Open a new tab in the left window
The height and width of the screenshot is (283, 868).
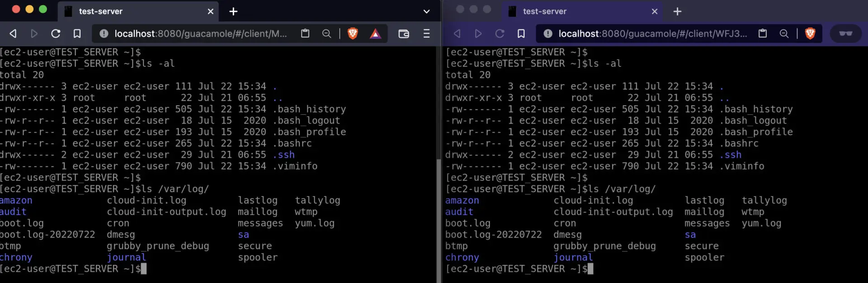click(233, 11)
